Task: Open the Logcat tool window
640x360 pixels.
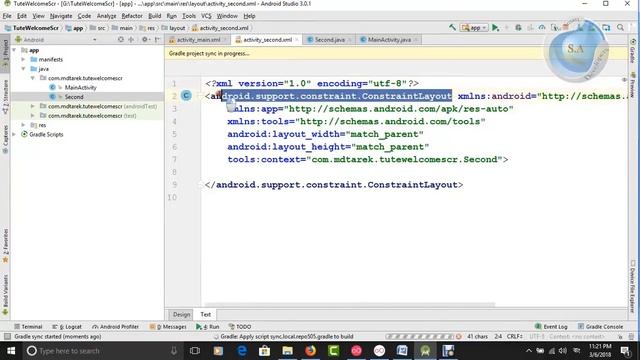Action: 67,327
